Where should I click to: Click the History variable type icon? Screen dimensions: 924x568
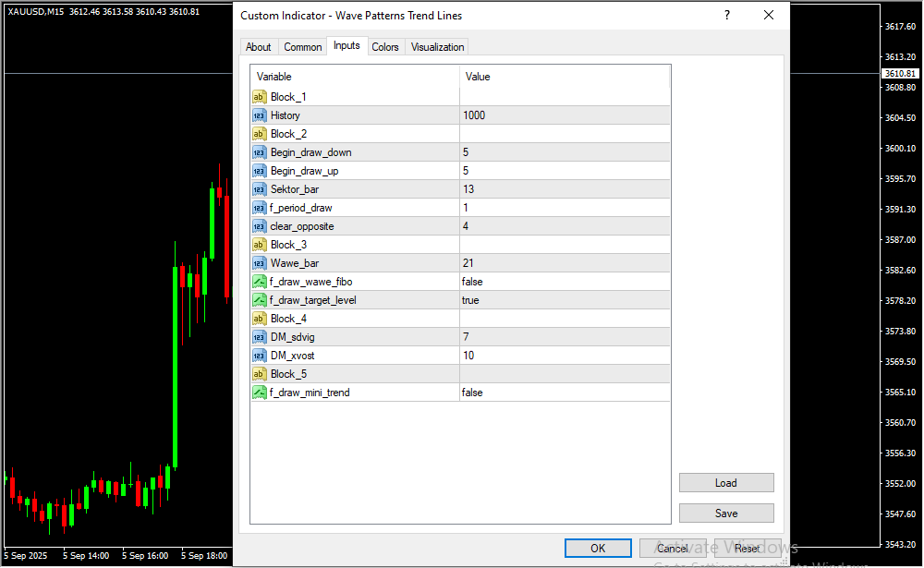point(260,115)
